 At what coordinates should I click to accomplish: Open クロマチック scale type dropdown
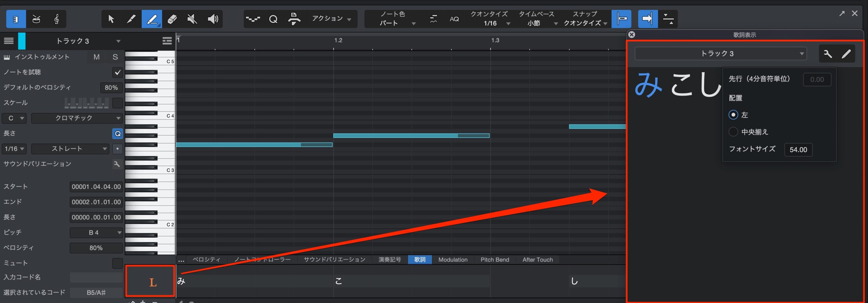77,118
